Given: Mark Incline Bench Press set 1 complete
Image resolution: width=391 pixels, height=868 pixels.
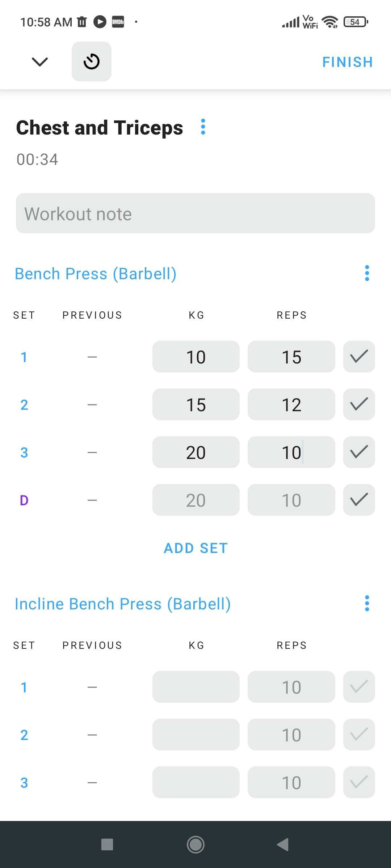Looking at the screenshot, I should 358,687.
